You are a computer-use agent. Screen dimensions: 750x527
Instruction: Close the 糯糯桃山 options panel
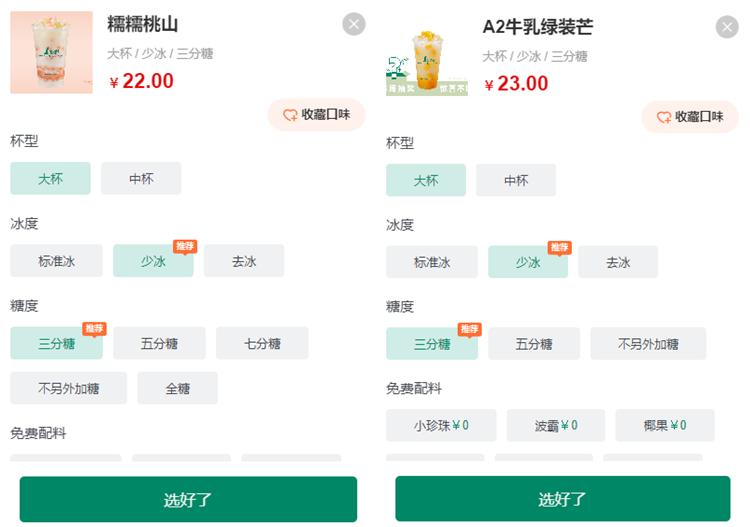(354, 25)
